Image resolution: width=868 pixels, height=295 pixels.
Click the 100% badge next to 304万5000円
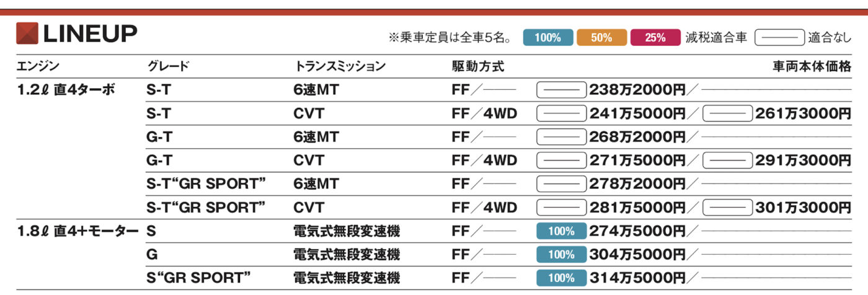(x=561, y=254)
